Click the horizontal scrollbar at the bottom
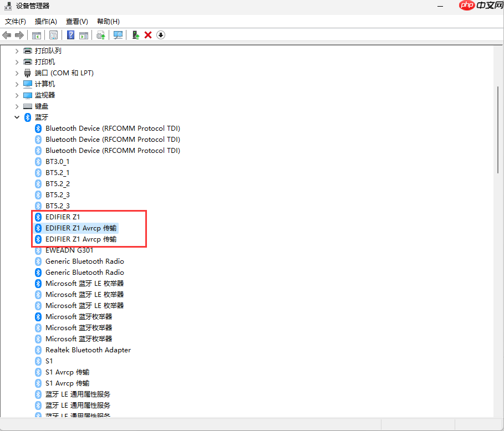The height and width of the screenshot is (431, 504). click(x=222, y=423)
